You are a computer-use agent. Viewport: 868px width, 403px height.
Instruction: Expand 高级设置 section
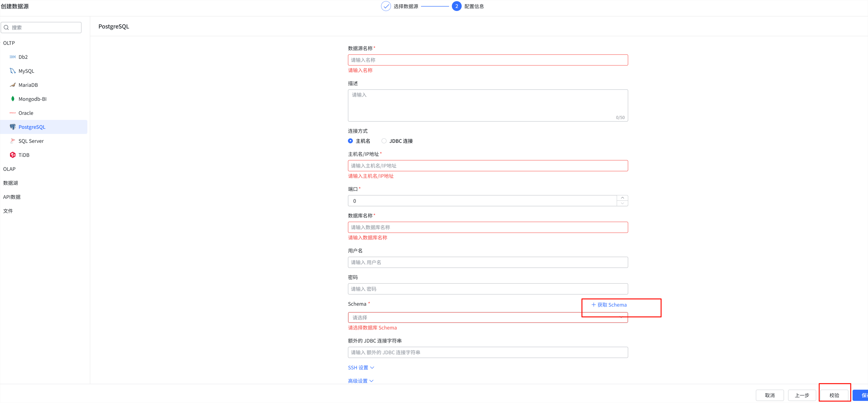coord(361,381)
